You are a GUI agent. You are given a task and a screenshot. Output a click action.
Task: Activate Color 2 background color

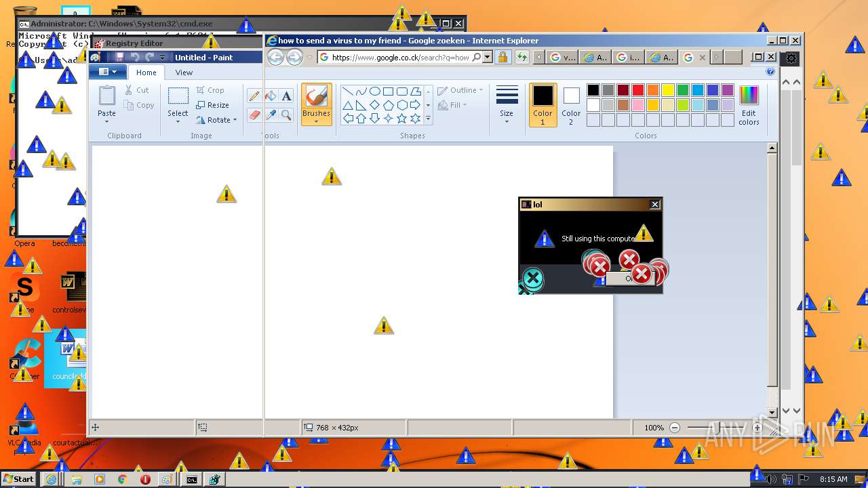(571, 105)
